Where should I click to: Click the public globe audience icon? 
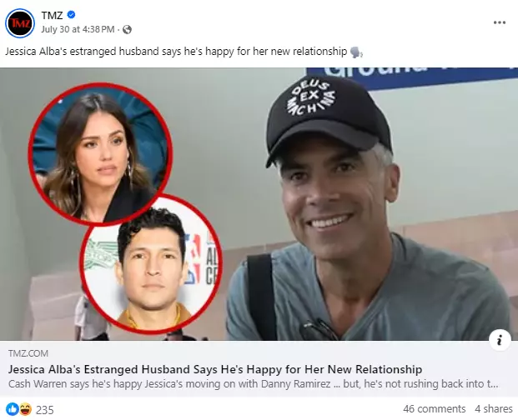[127, 30]
